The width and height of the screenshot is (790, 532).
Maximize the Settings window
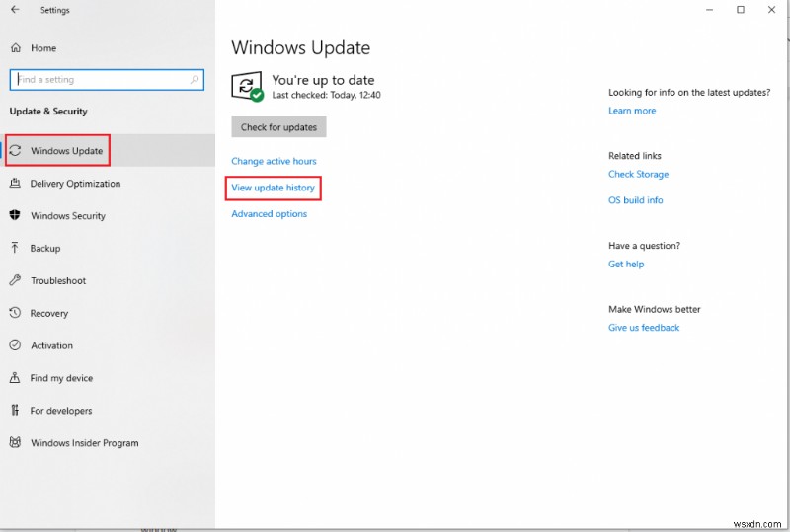[741, 10]
